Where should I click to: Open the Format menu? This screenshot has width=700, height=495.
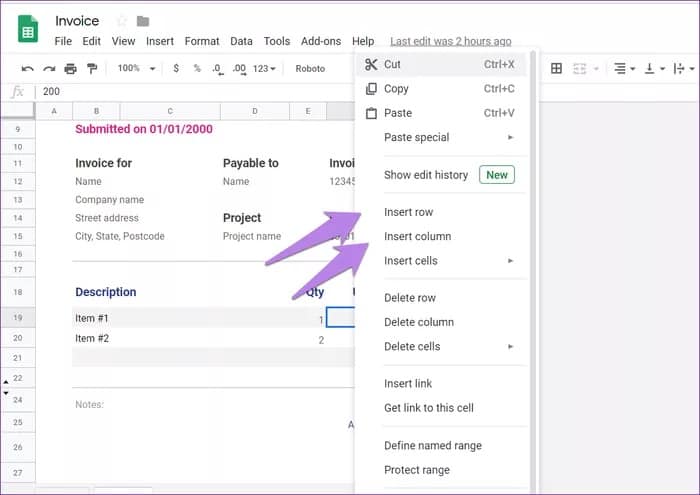[x=202, y=41]
